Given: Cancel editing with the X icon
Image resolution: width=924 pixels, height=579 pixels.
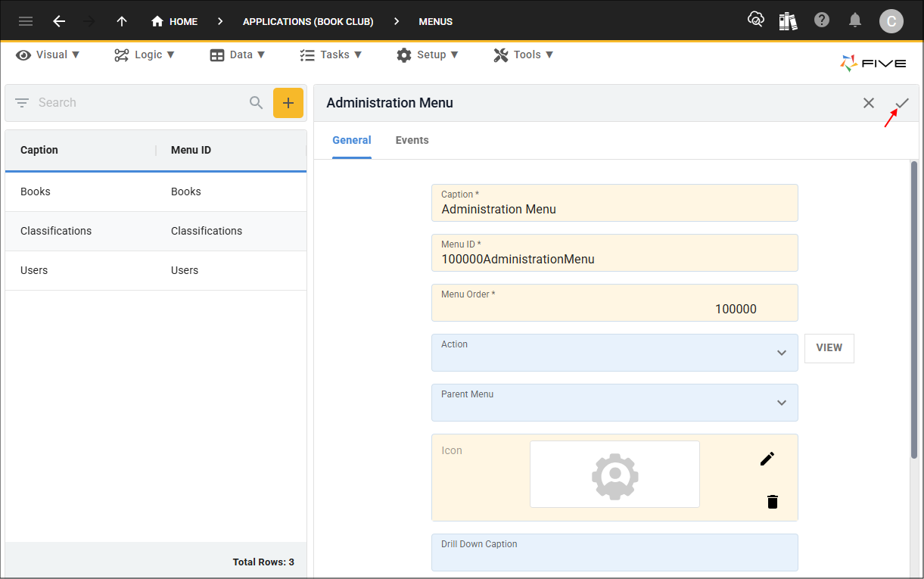Looking at the screenshot, I should tap(869, 103).
